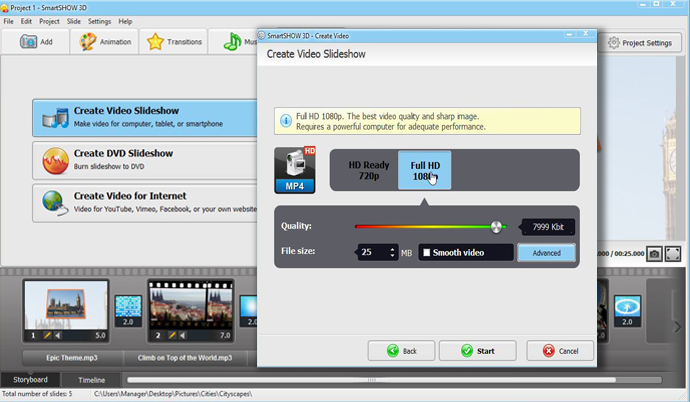Click slide 1 pencil edit icon
Image resolution: width=690 pixels, height=402 pixels.
pos(47,336)
